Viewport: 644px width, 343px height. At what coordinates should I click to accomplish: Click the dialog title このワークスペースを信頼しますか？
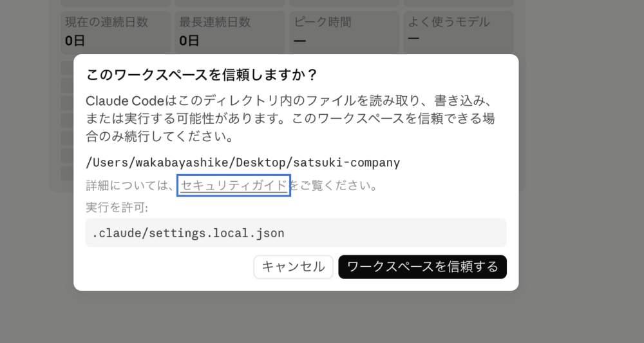pos(202,75)
